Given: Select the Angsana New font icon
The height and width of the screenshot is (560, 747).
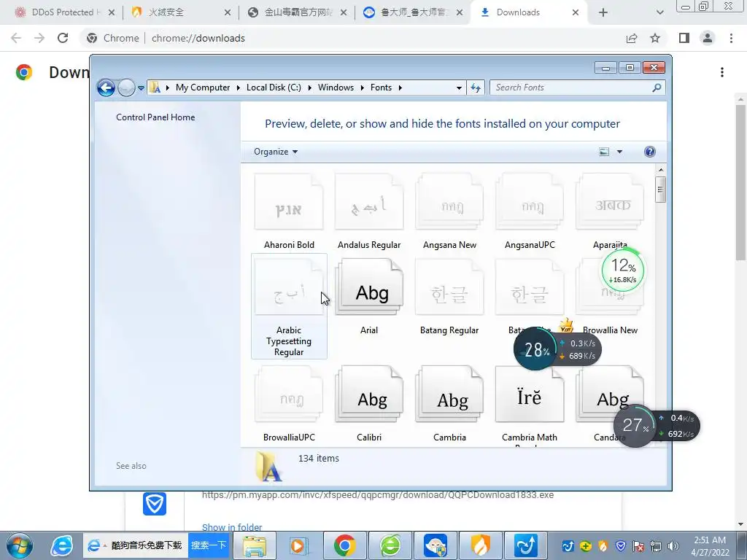Looking at the screenshot, I should coord(449,203).
